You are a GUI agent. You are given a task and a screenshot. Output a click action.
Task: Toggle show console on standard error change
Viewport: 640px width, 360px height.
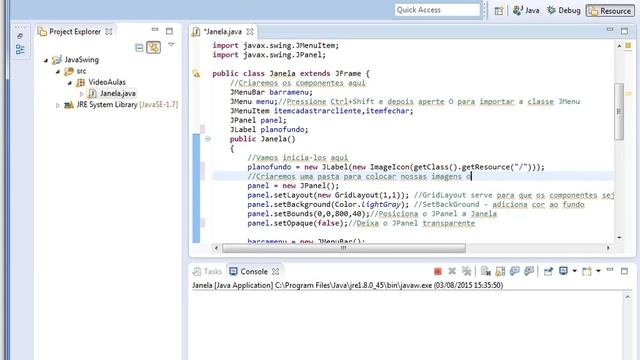click(529, 271)
